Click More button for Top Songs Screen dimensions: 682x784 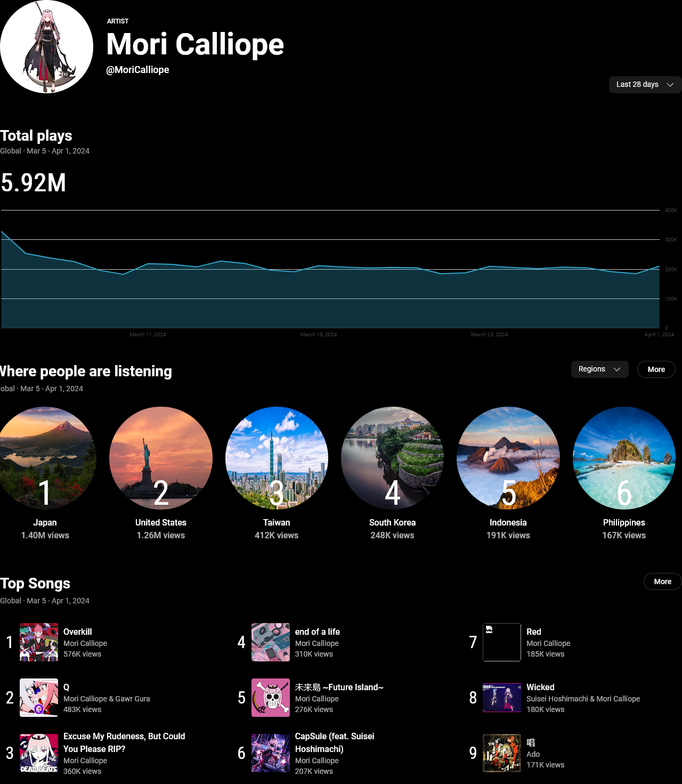662,581
